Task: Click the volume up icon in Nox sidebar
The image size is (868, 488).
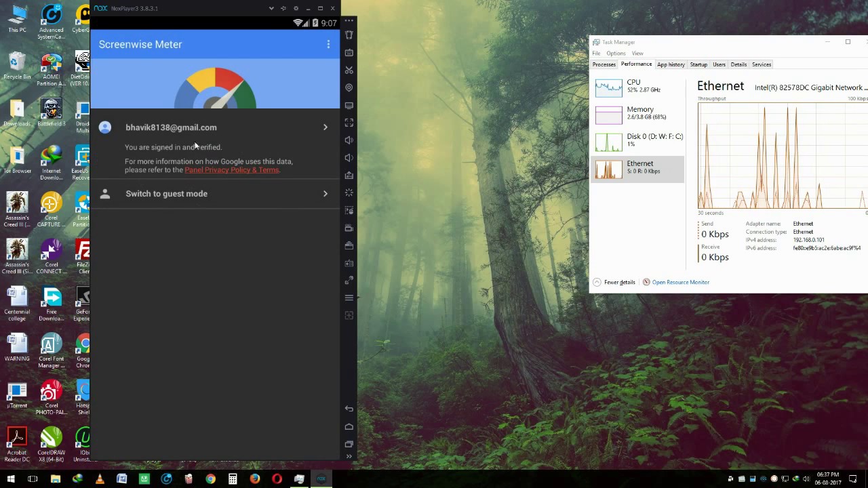Action: pos(349,140)
